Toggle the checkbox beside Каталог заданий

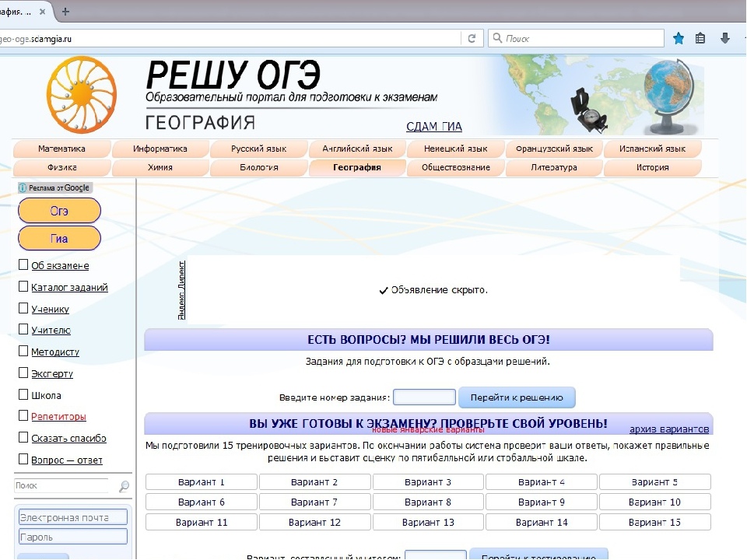(x=23, y=287)
